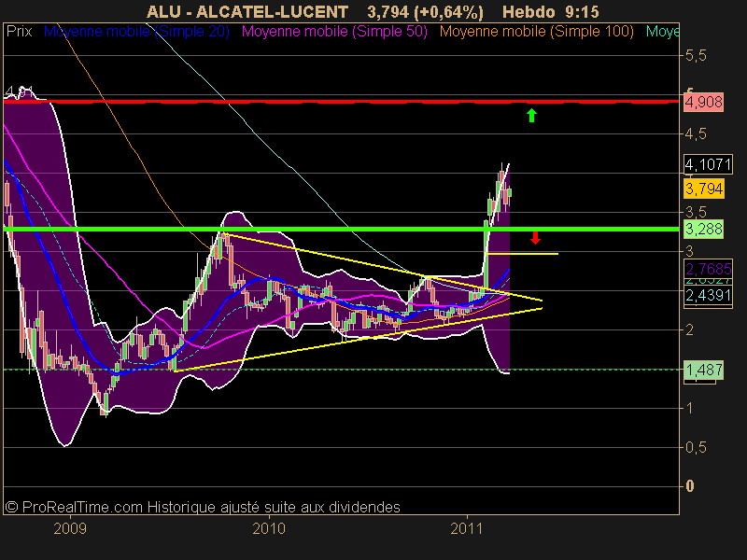Click the red 4,908 price label
Screen dimensions: 747x560
click(x=704, y=102)
